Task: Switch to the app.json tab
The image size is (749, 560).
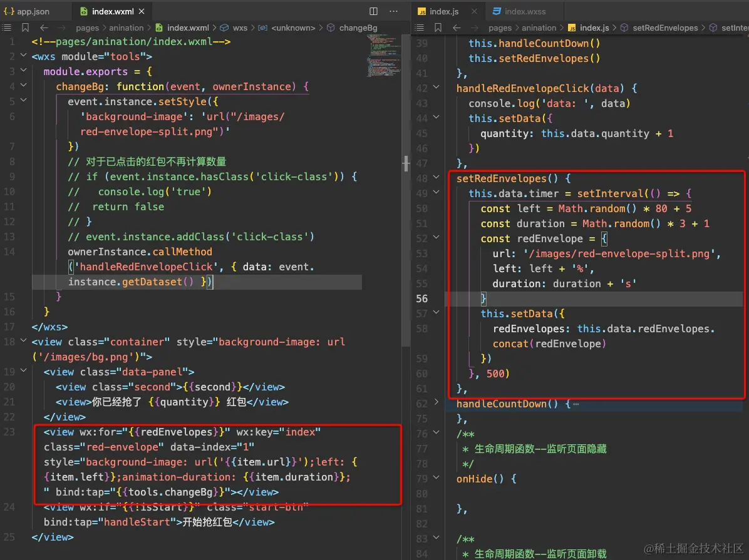Action: [x=27, y=11]
